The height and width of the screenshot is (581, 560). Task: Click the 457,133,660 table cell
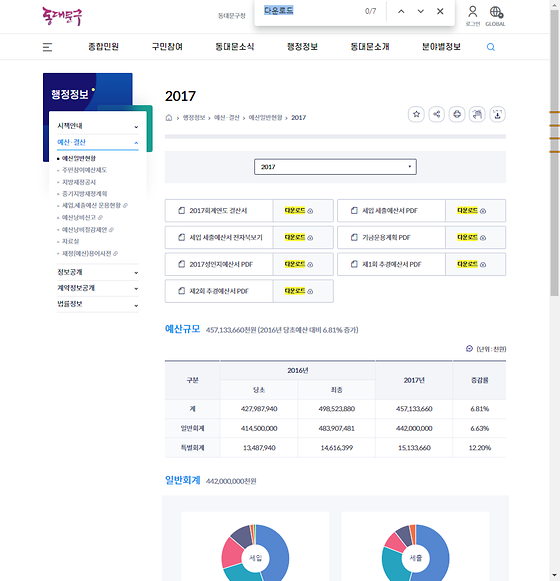point(414,409)
